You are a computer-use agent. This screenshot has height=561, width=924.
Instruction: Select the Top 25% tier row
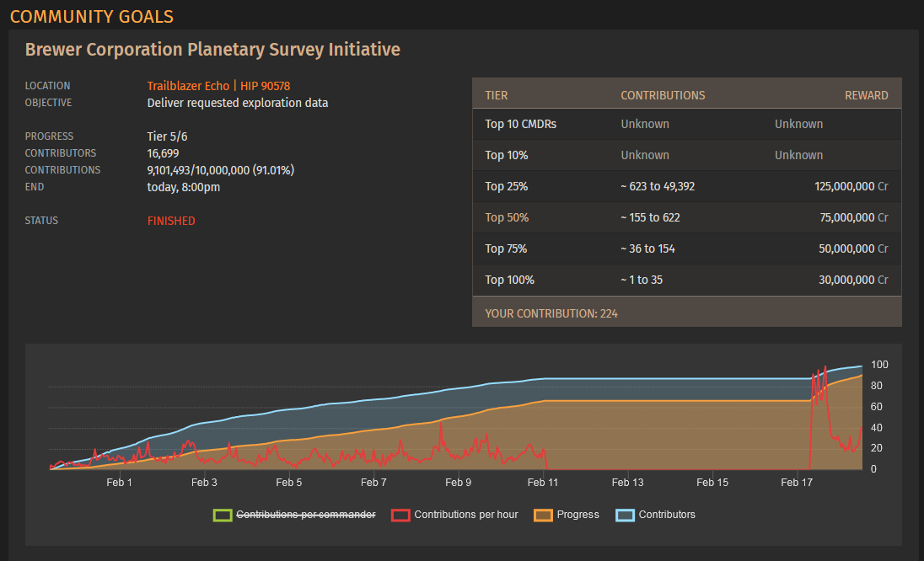click(687, 187)
